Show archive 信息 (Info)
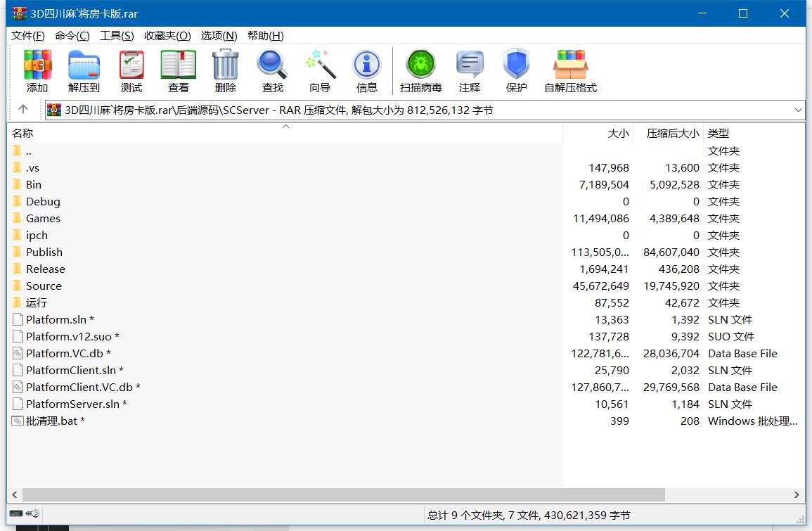 point(366,70)
